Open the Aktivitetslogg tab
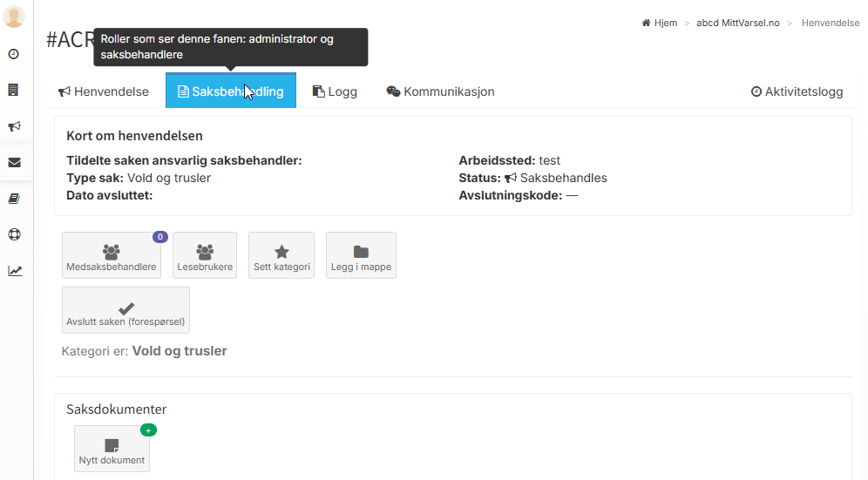868x480 pixels. point(797,91)
